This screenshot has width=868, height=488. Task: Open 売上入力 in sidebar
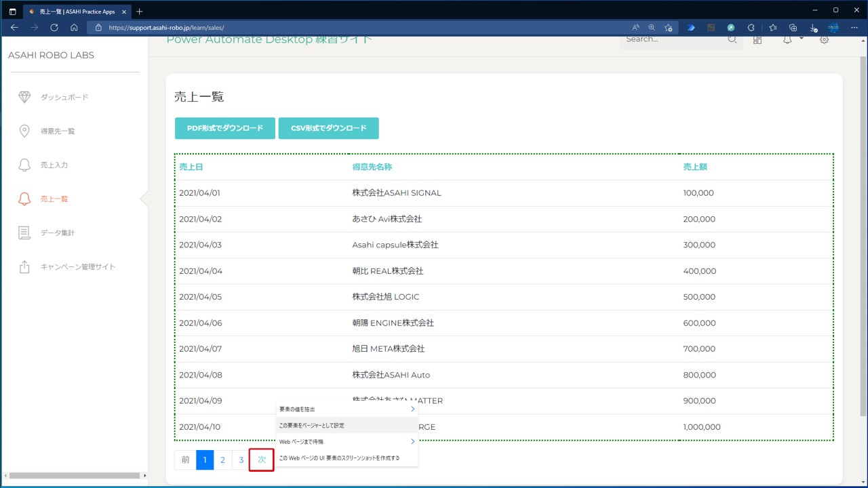pos(54,165)
